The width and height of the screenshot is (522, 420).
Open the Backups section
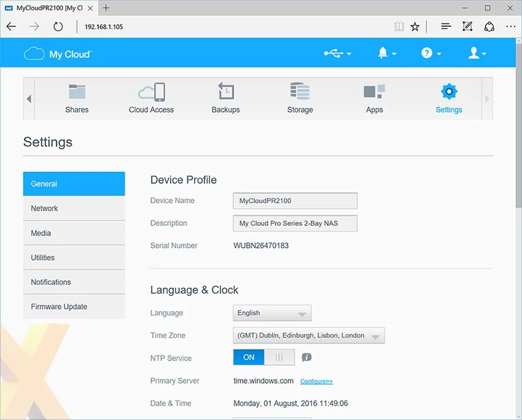(x=226, y=98)
